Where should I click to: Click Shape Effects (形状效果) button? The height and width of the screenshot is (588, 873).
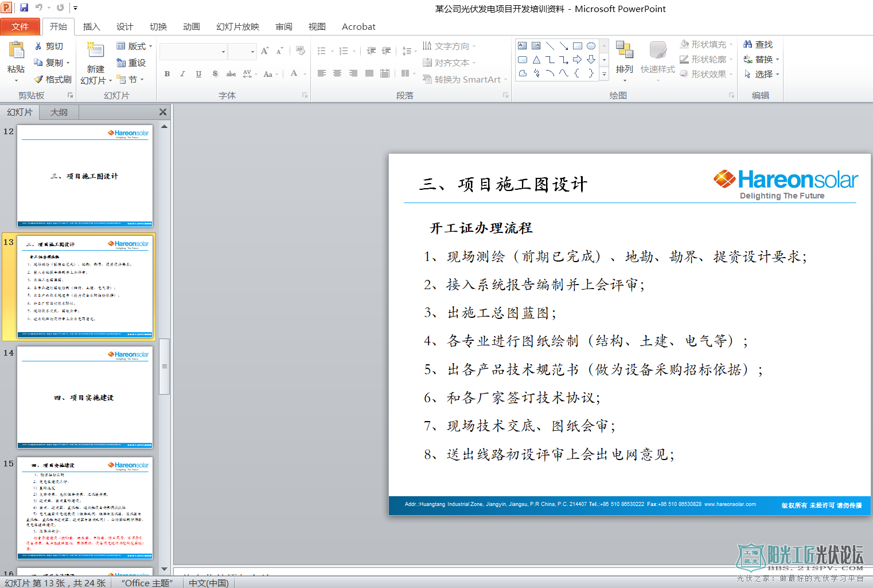tap(707, 74)
